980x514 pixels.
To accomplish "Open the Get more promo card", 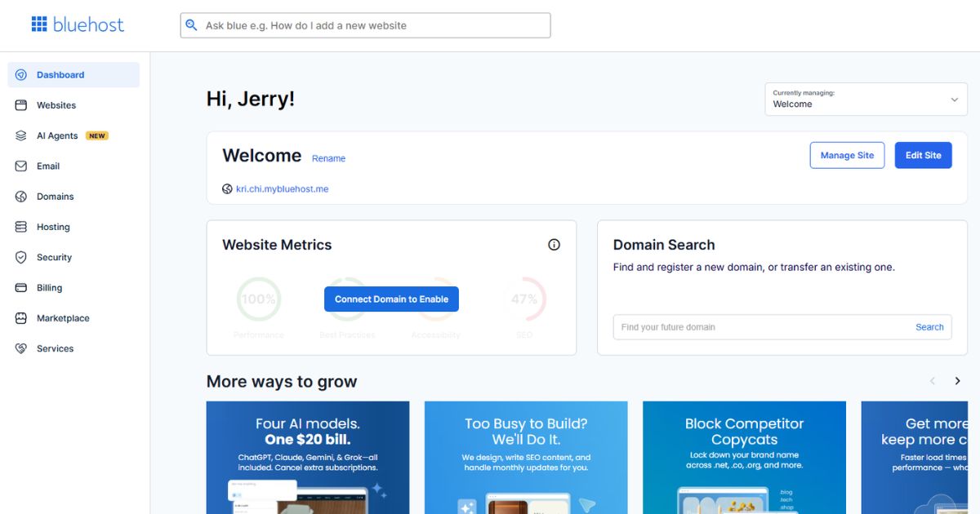I will click(914, 458).
